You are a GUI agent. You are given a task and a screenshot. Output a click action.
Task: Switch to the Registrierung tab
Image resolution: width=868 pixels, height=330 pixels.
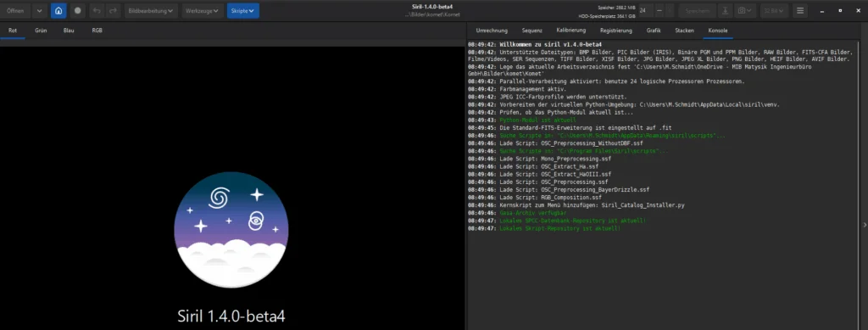[615, 31]
